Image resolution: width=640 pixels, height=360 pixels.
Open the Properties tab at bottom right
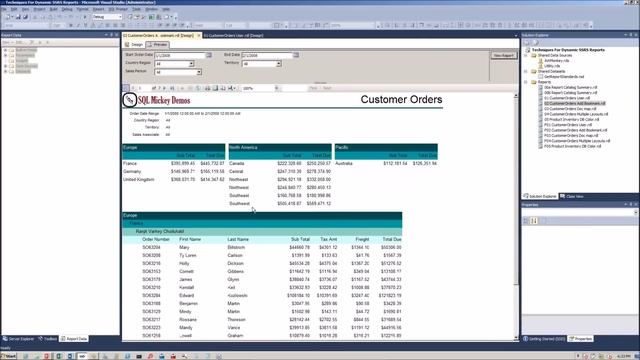click(581, 339)
